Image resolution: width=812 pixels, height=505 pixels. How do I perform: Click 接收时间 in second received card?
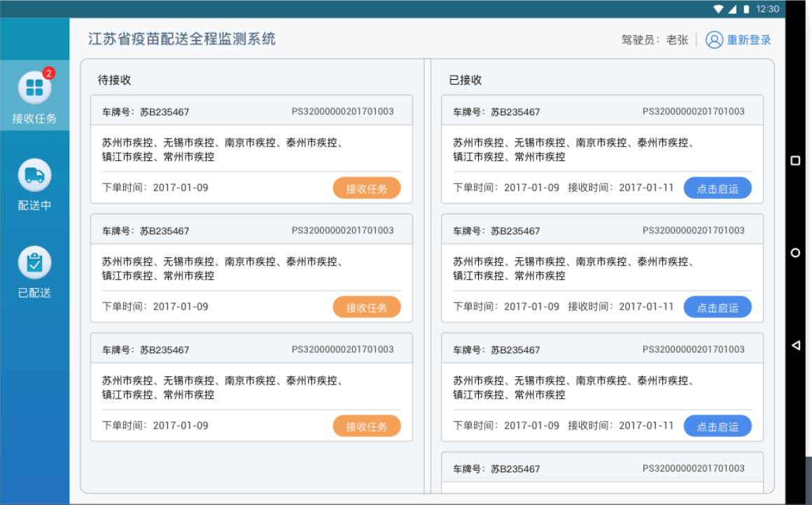pyautogui.click(x=621, y=307)
